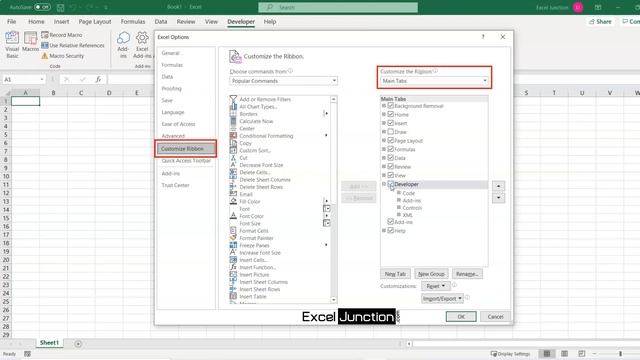The height and width of the screenshot is (360, 640).
Task: Uncheck Page Layout checkbox
Action: point(391,140)
